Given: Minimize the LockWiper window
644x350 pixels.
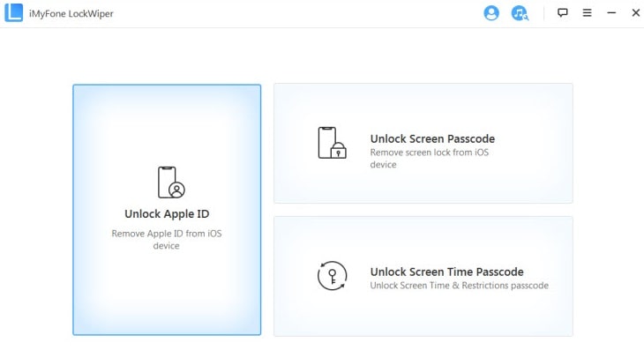Looking at the screenshot, I should point(611,12).
